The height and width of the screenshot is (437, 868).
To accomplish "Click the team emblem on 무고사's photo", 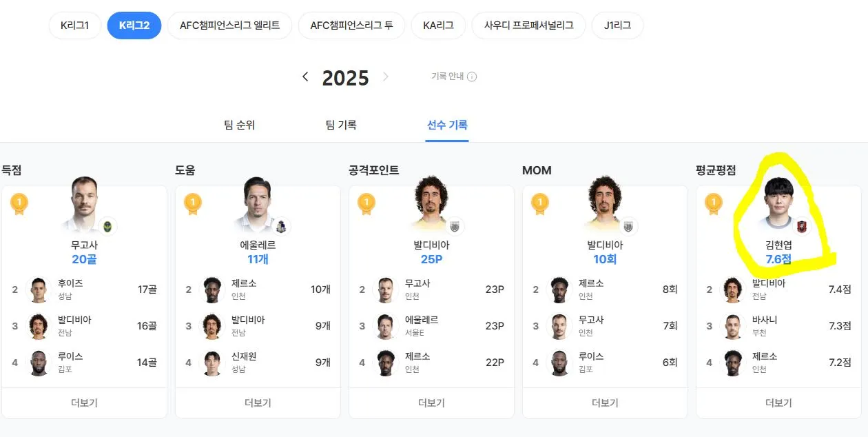I will (x=108, y=226).
